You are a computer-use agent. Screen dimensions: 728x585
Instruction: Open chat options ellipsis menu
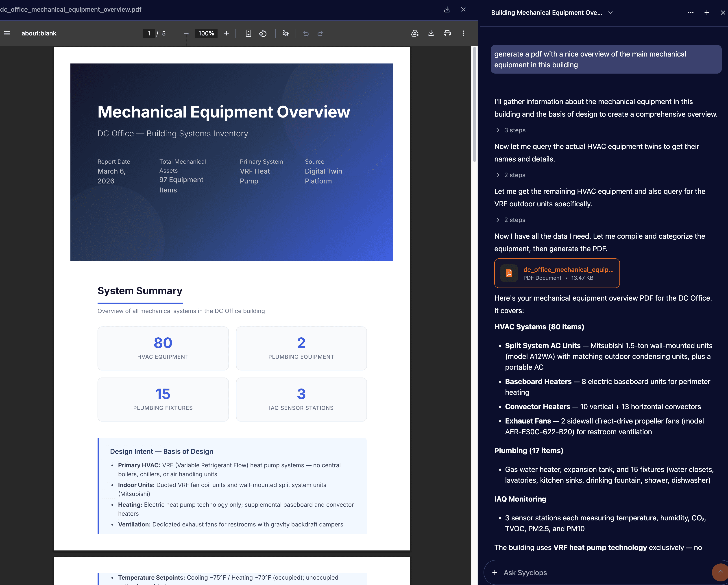[x=691, y=13]
